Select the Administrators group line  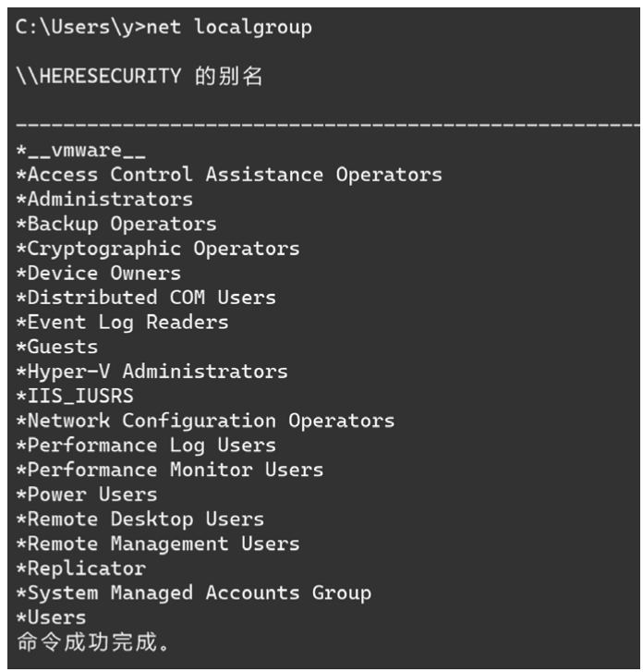tap(104, 199)
